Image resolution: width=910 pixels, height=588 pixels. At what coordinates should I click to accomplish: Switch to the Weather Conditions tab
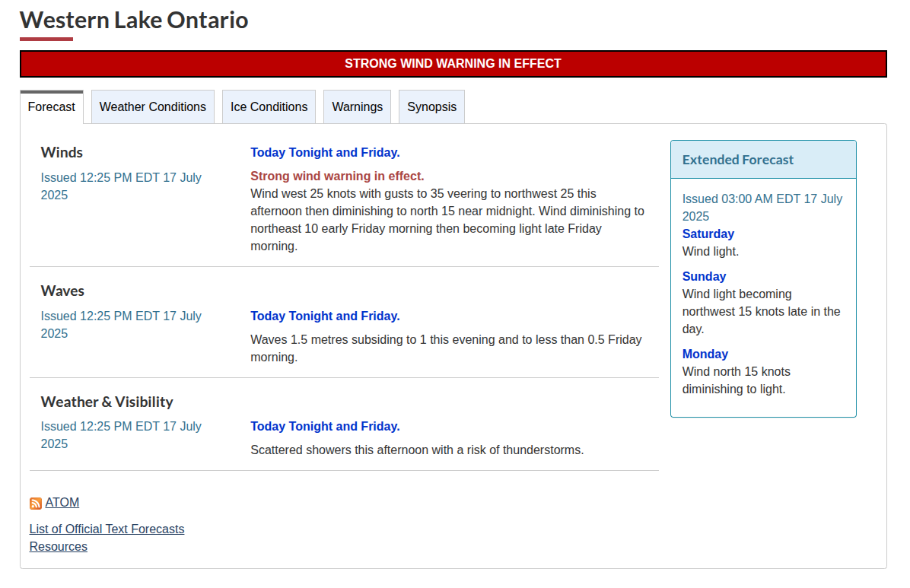[x=153, y=106]
